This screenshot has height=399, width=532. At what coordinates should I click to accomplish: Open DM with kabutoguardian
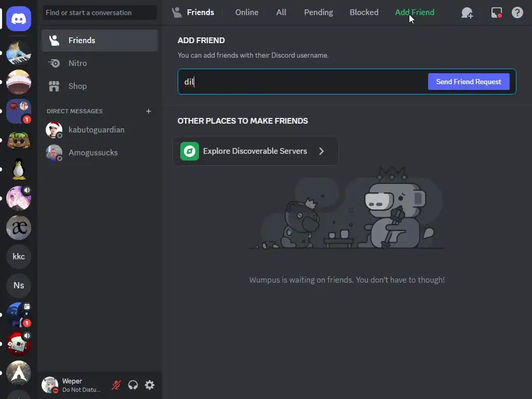tap(100, 129)
